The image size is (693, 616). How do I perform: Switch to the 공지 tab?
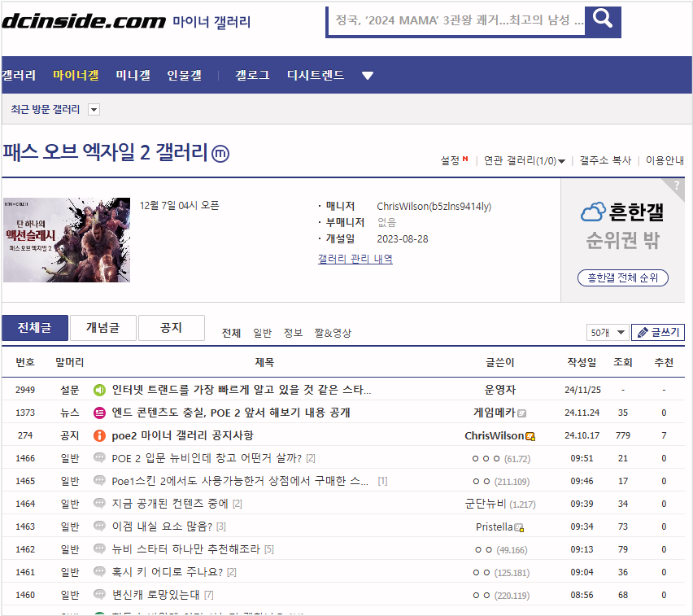coord(172,328)
